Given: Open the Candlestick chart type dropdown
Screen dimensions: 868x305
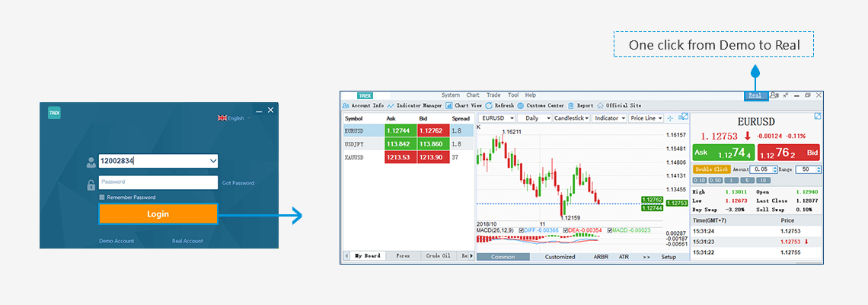Looking at the screenshot, I should click(571, 118).
